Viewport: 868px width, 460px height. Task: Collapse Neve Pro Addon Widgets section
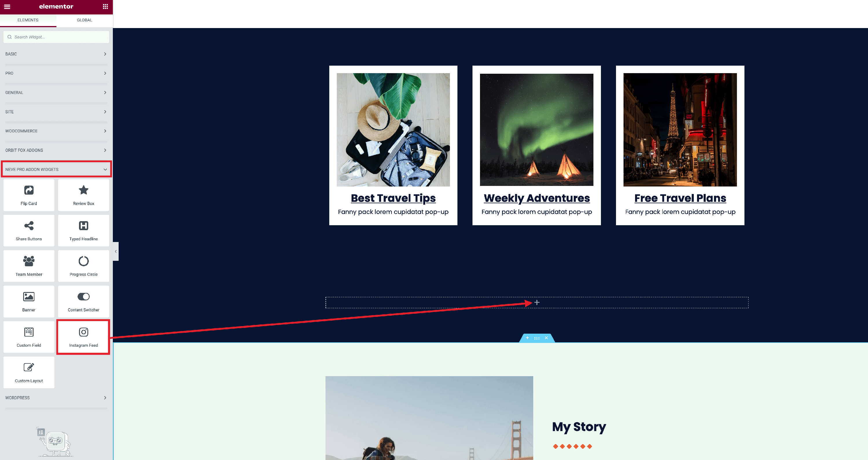[x=56, y=169]
